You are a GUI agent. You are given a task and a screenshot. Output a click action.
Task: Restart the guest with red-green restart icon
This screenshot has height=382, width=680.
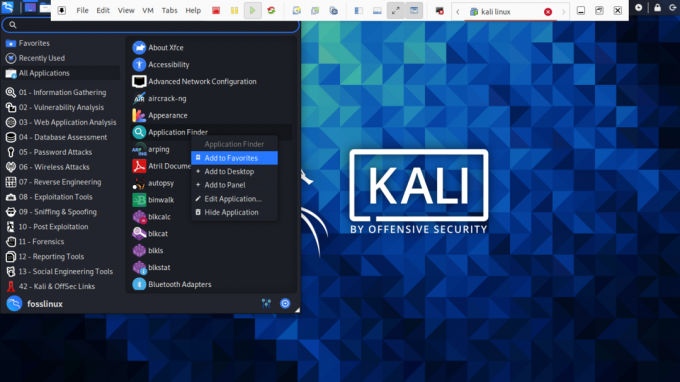(x=271, y=10)
